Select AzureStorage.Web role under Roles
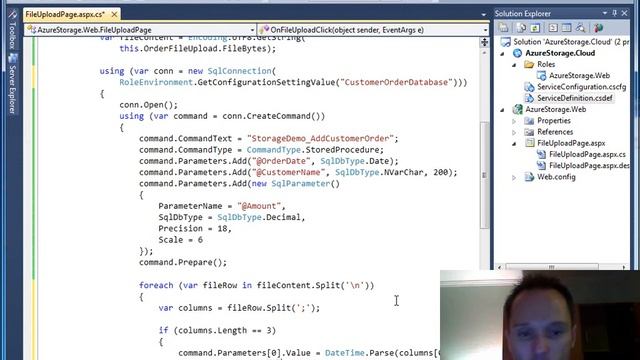The width and height of the screenshot is (640, 360). pos(579,76)
